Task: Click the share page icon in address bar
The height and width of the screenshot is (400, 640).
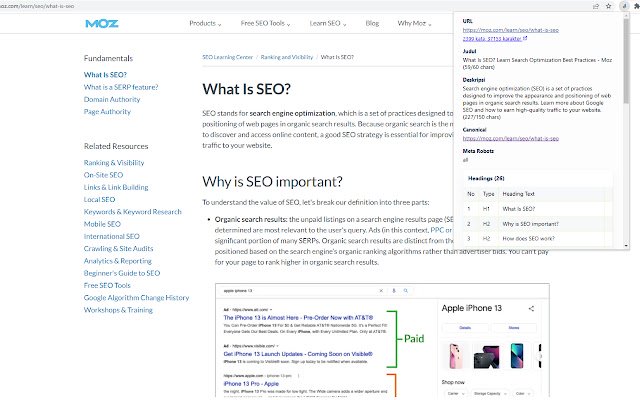Action: [596, 6]
